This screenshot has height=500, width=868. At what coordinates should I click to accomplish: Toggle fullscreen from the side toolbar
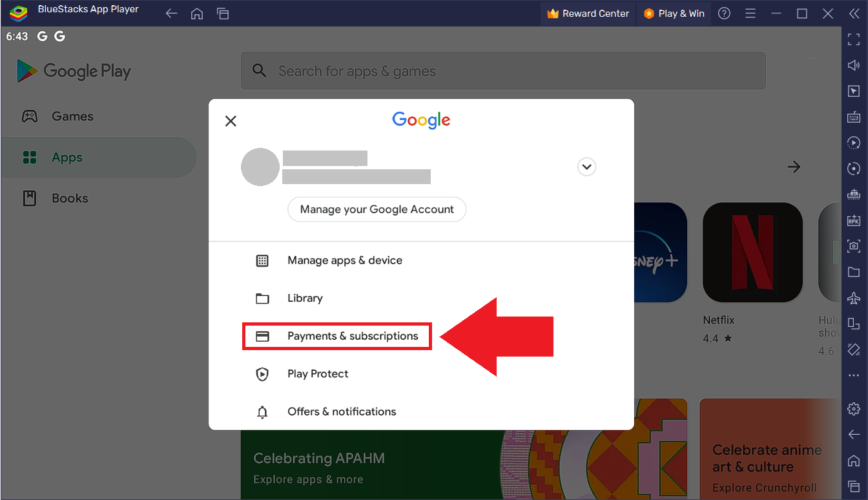(854, 39)
